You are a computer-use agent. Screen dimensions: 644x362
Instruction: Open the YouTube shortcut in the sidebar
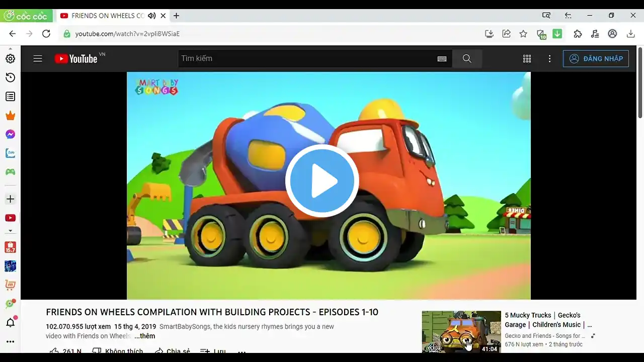tap(10, 218)
